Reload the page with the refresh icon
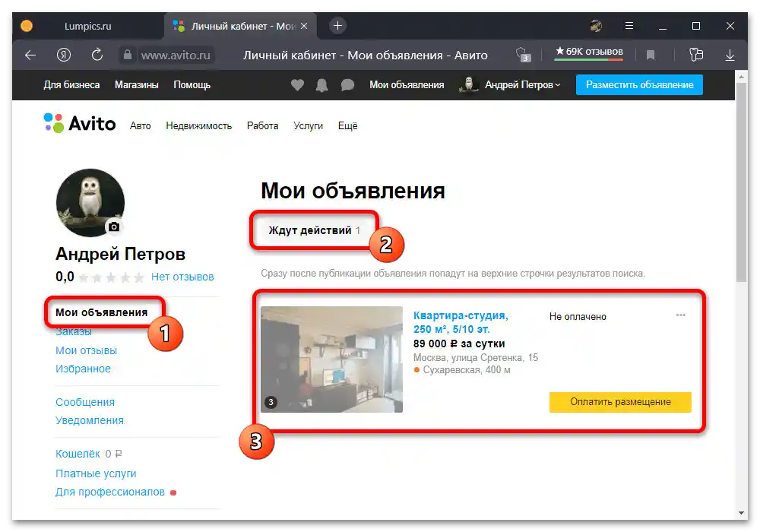 pos(97,55)
